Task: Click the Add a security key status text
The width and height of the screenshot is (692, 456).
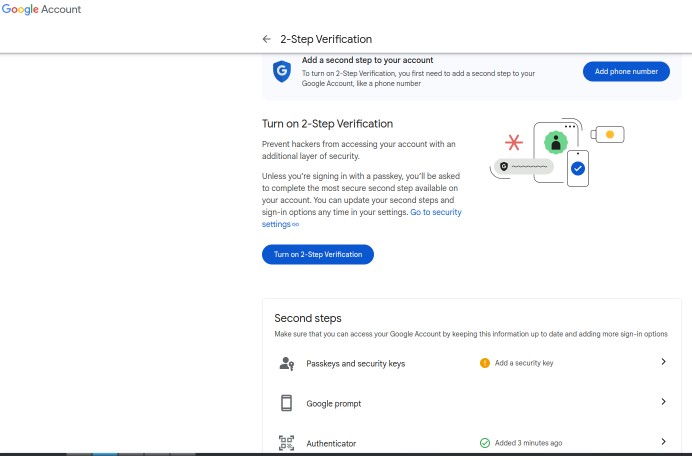Action: point(523,363)
